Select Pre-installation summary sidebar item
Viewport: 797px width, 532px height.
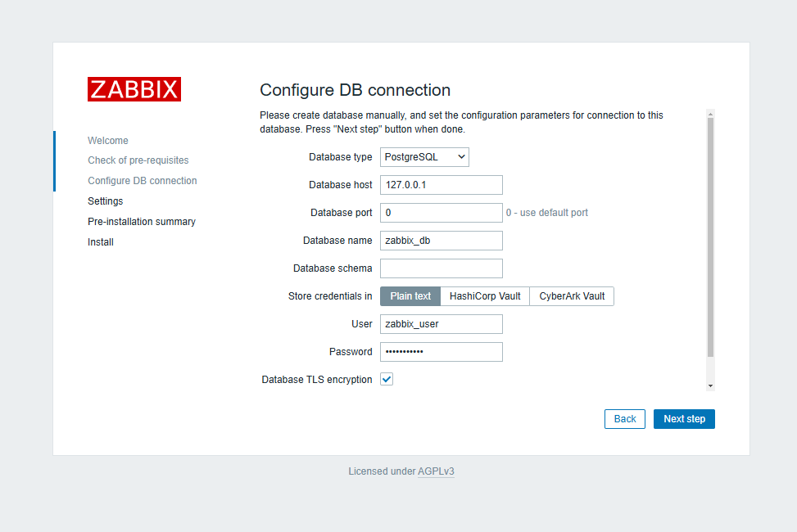click(x=142, y=222)
